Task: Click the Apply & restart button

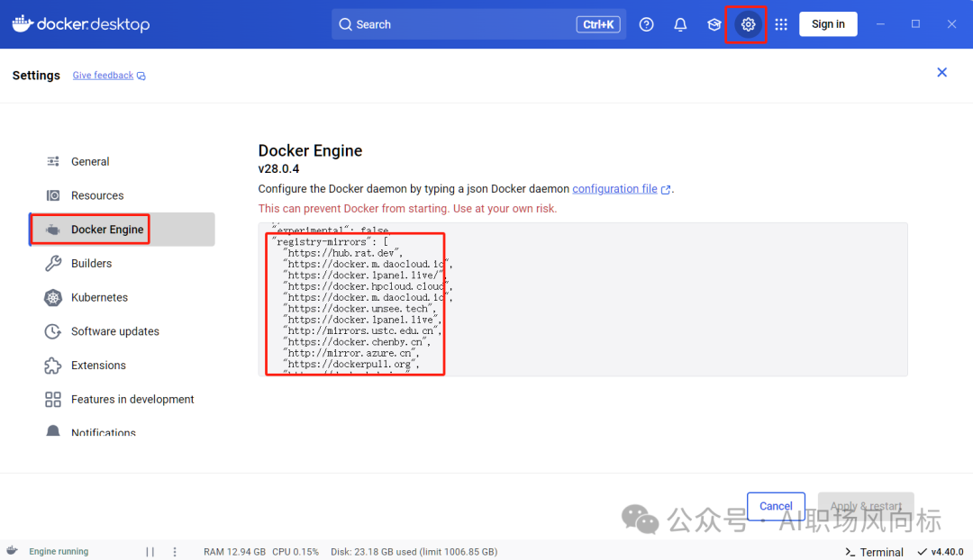Action: (x=866, y=506)
